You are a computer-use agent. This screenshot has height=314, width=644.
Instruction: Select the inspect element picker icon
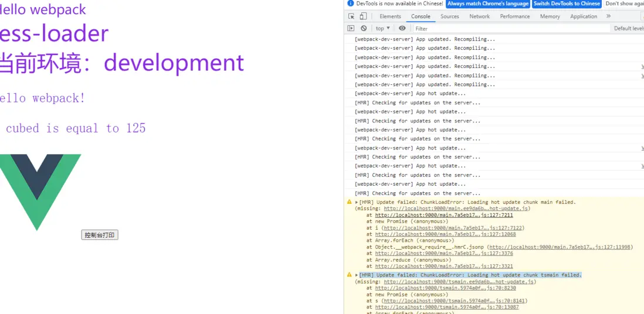[351, 16]
